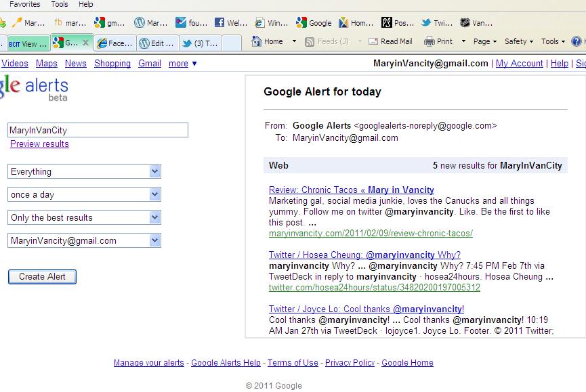Click the Preview results link
Viewport: 586px width, 392px height.
point(39,144)
